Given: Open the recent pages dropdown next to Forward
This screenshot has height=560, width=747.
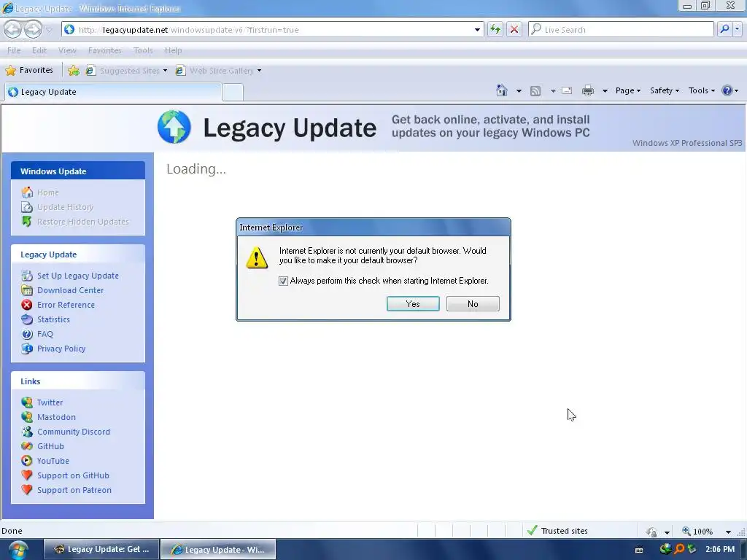Looking at the screenshot, I should coord(49,30).
